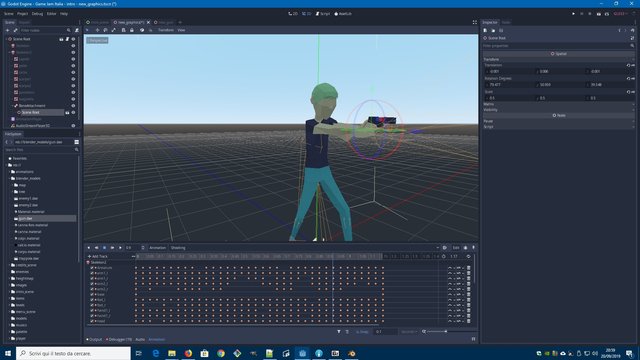The height and width of the screenshot is (360, 640).
Task: Attach a script using the scene dock script icon
Action: [76, 30]
